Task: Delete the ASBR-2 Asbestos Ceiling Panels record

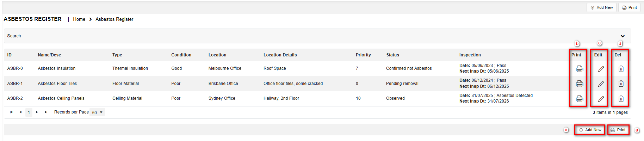Action: 621,99
